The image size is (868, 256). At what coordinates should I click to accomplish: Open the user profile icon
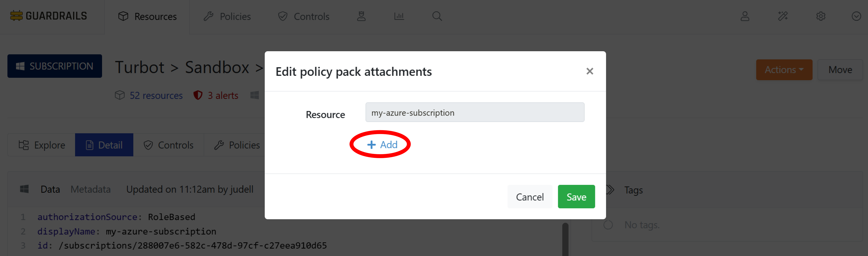coord(745,16)
